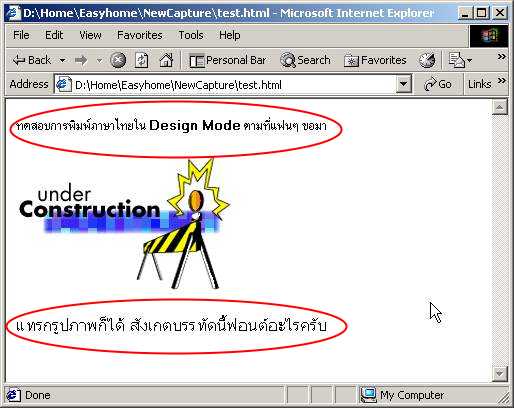Click the under Construction image
Screen dimensions: 514x408
click(x=125, y=224)
